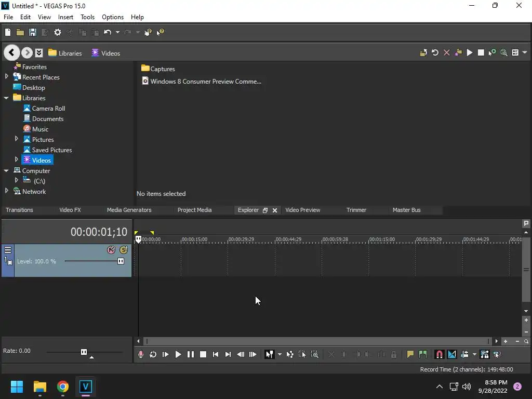Solo video track 1
532x399 pixels.
point(124,250)
